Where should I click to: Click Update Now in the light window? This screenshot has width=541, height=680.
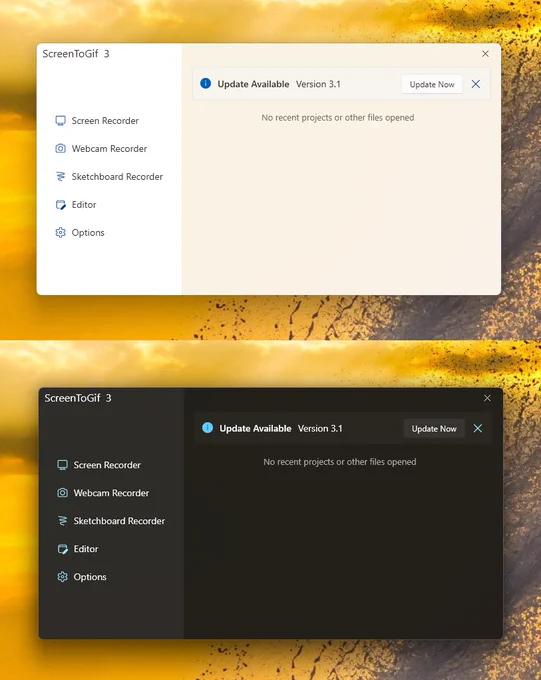pyautogui.click(x=432, y=84)
